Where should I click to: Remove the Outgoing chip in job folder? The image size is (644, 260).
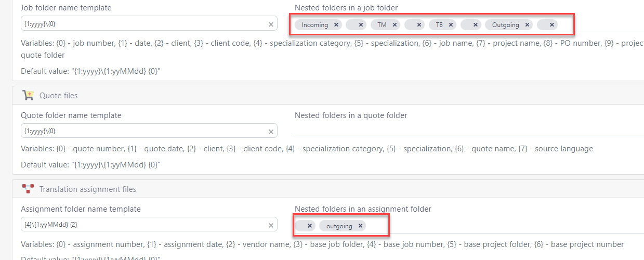coord(527,24)
